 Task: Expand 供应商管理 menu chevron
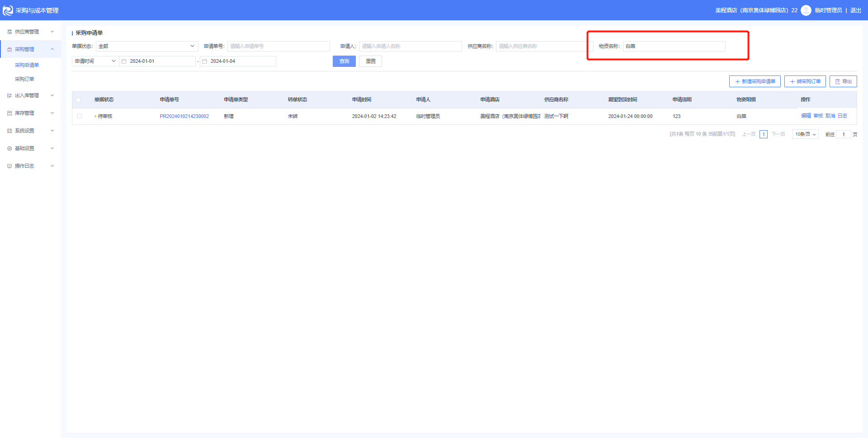(52, 32)
